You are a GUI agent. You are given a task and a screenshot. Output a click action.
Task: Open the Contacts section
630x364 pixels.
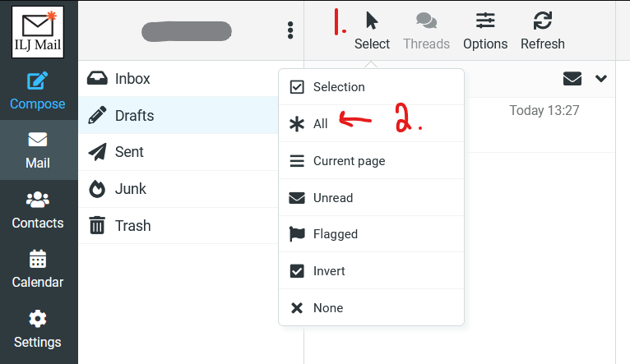point(38,211)
